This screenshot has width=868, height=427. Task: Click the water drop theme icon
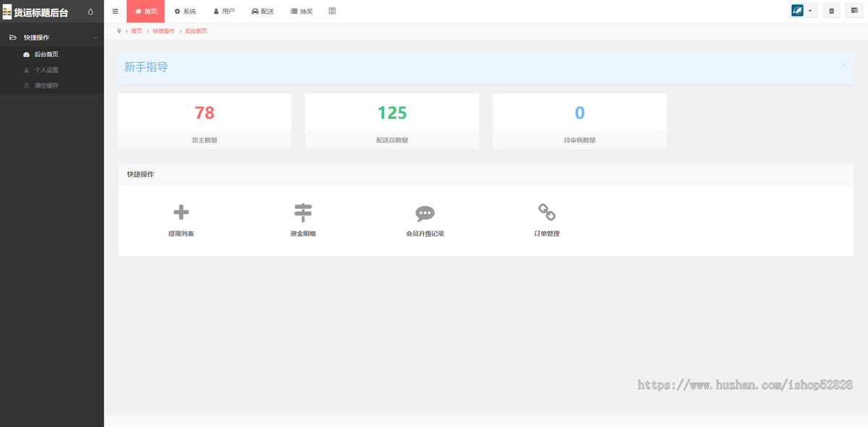pos(90,12)
